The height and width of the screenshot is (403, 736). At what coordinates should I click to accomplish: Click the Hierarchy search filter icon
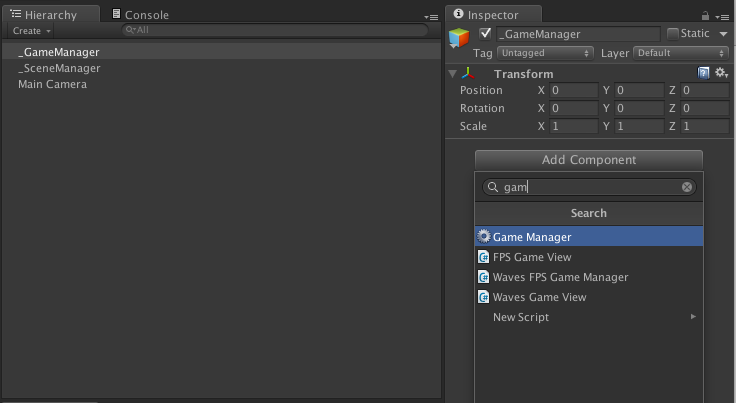(x=130, y=30)
